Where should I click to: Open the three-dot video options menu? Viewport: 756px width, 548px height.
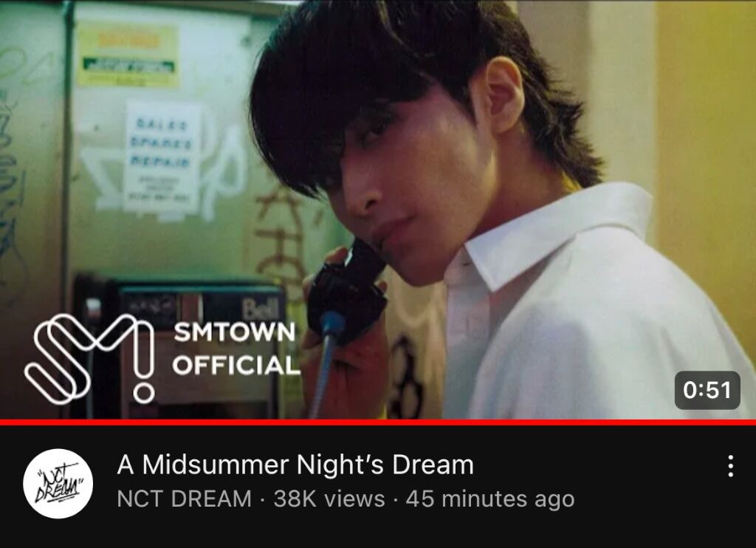click(730, 466)
